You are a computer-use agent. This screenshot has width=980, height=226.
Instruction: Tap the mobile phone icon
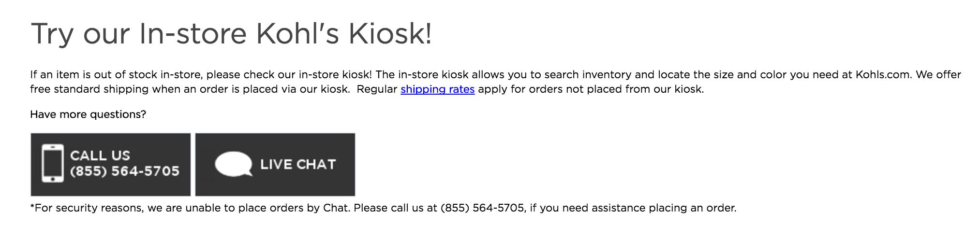(x=52, y=163)
